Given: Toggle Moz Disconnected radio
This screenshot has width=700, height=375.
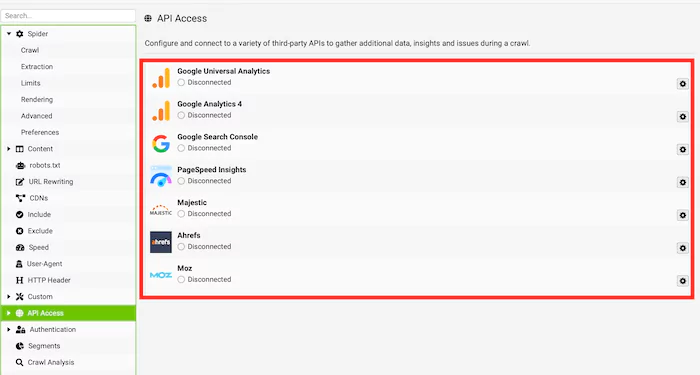Looking at the screenshot, I should pyautogui.click(x=181, y=279).
